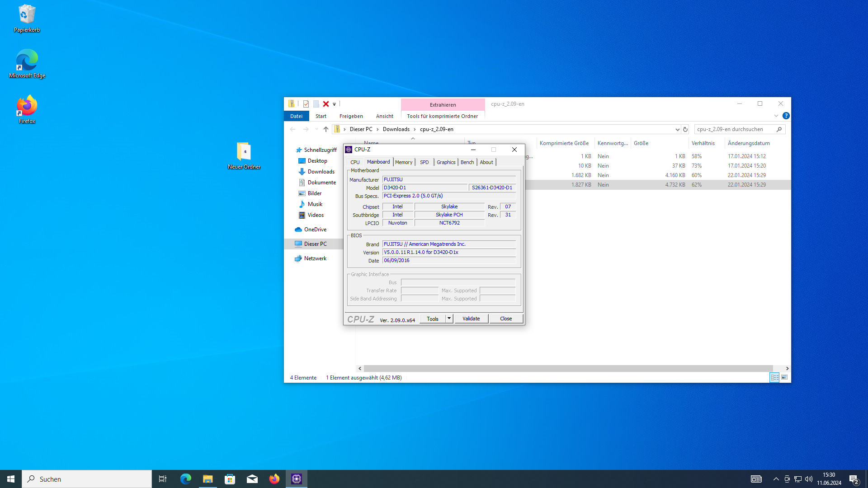Switch to the Memory tab in CPU-Z
This screenshot has width=868, height=488.
[403, 162]
